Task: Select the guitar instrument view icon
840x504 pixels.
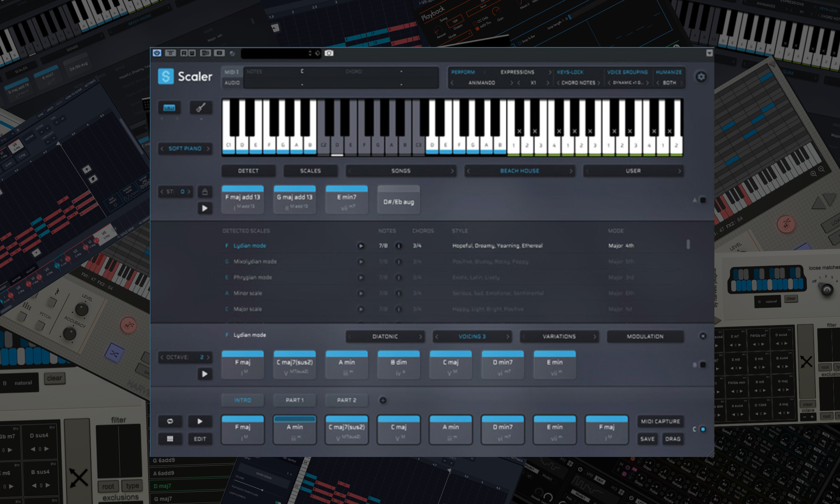Action: 200,108
